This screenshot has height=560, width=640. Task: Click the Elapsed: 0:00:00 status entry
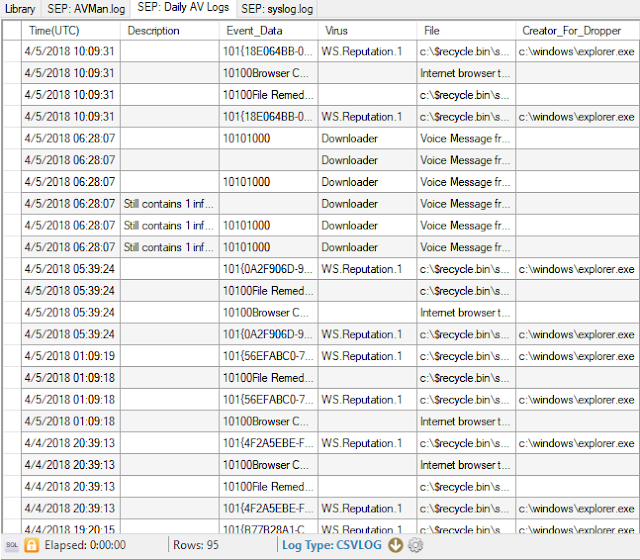pos(85,545)
